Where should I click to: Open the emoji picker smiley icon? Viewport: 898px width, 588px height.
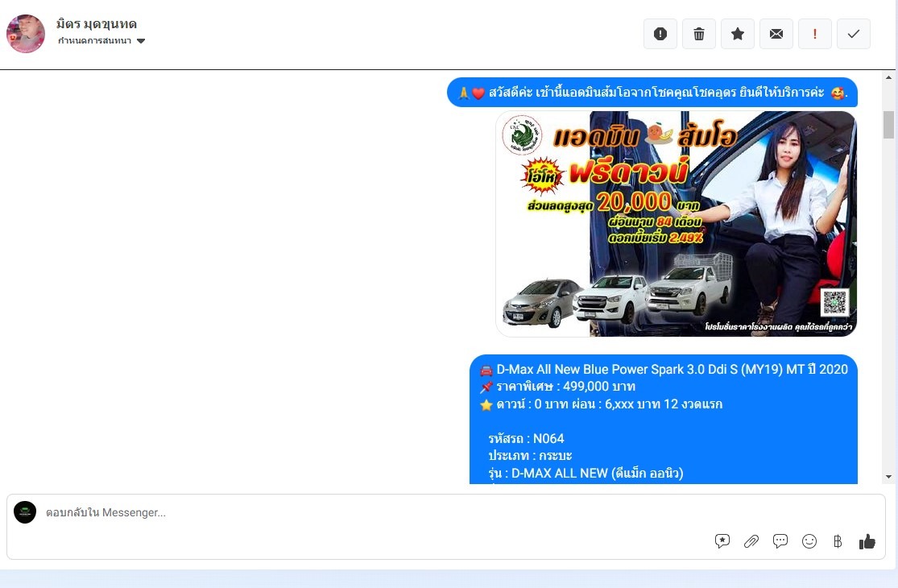pos(809,541)
